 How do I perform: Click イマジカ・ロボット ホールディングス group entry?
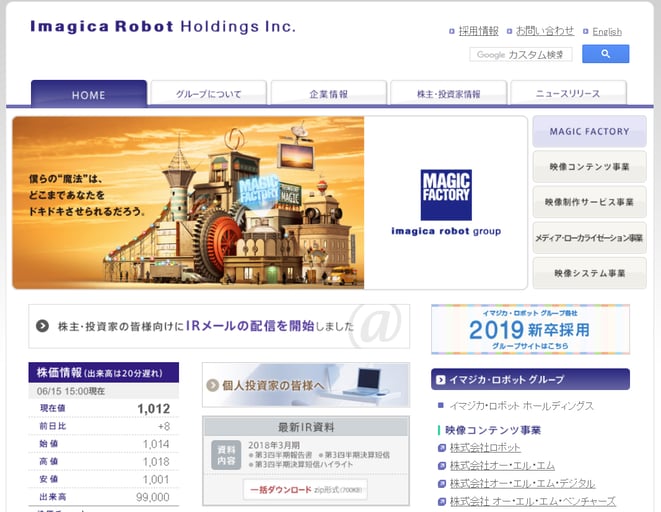coord(521,405)
